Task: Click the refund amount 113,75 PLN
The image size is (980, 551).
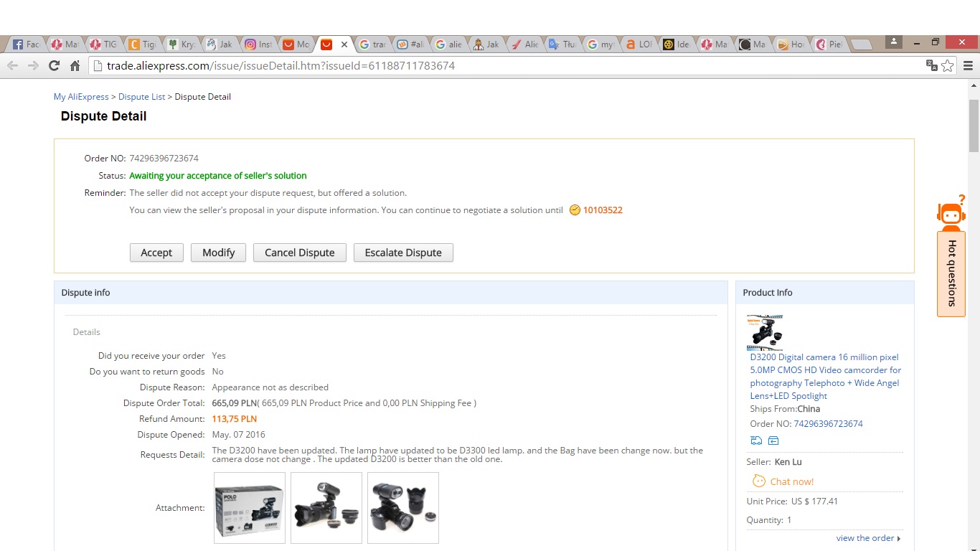Action: click(x=234, y=419)
